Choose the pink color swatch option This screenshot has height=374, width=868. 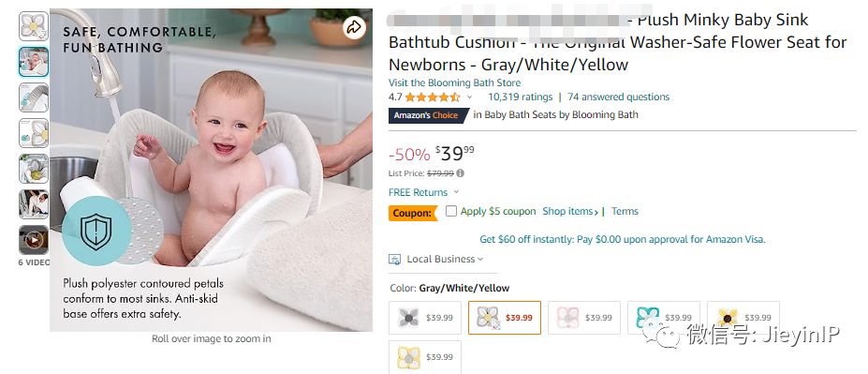[x=584, y=318]
